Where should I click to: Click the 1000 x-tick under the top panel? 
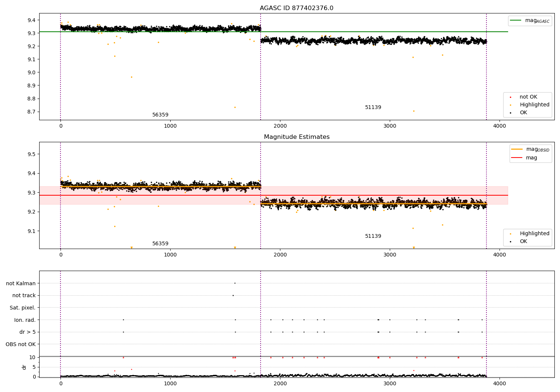170,126
